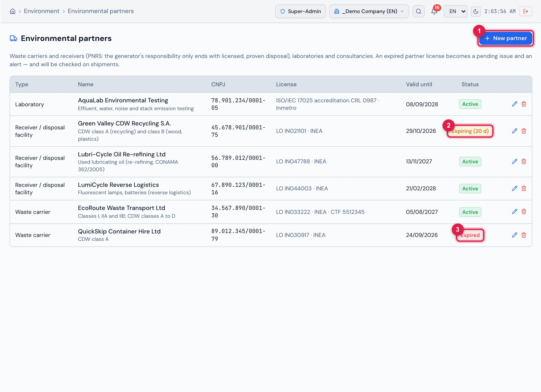Edit QuickSkip Container Hire partner

[514, 235]
